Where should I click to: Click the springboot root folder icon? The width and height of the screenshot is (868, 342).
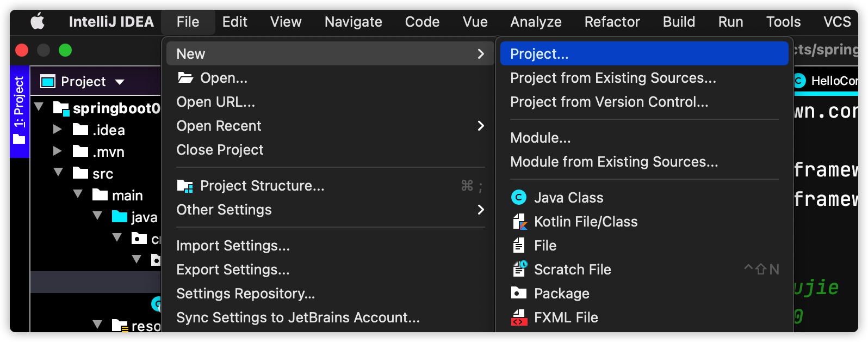pyautogui.click(x=61, y=108)
